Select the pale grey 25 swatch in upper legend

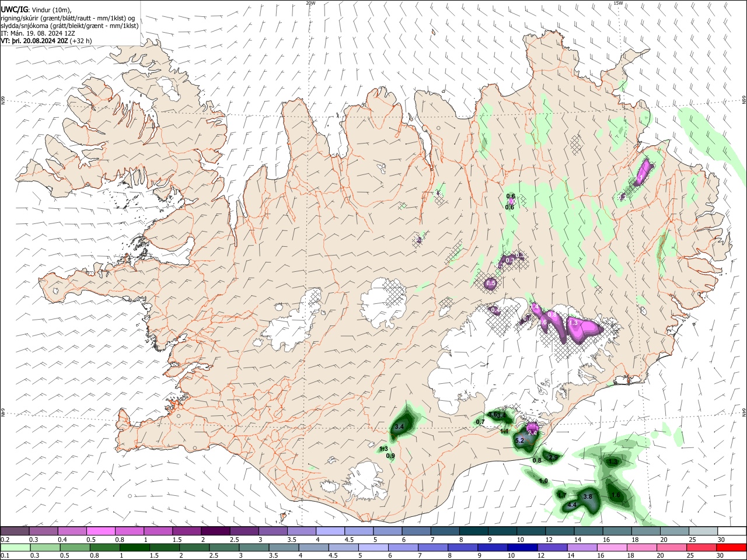[703, 531]
